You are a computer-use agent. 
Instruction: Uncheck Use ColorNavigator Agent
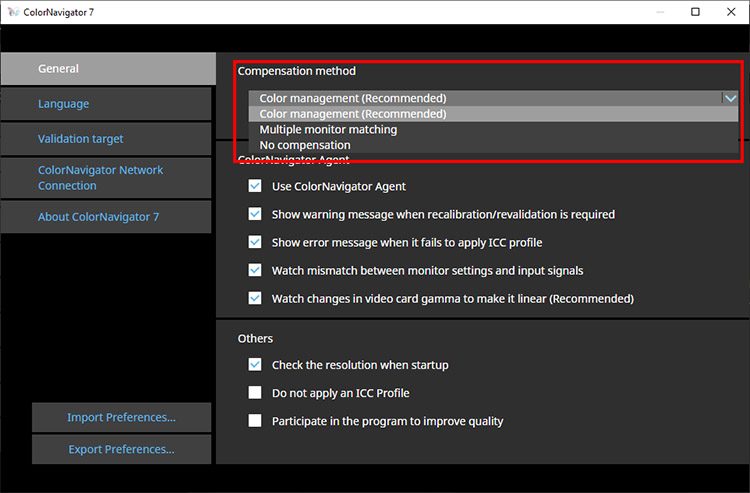coord(255,186)
